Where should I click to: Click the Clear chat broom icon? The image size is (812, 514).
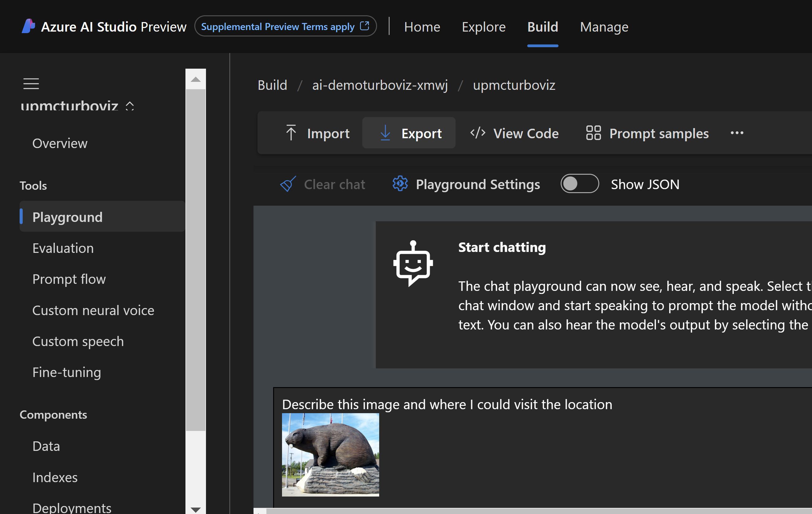point(288,184)
